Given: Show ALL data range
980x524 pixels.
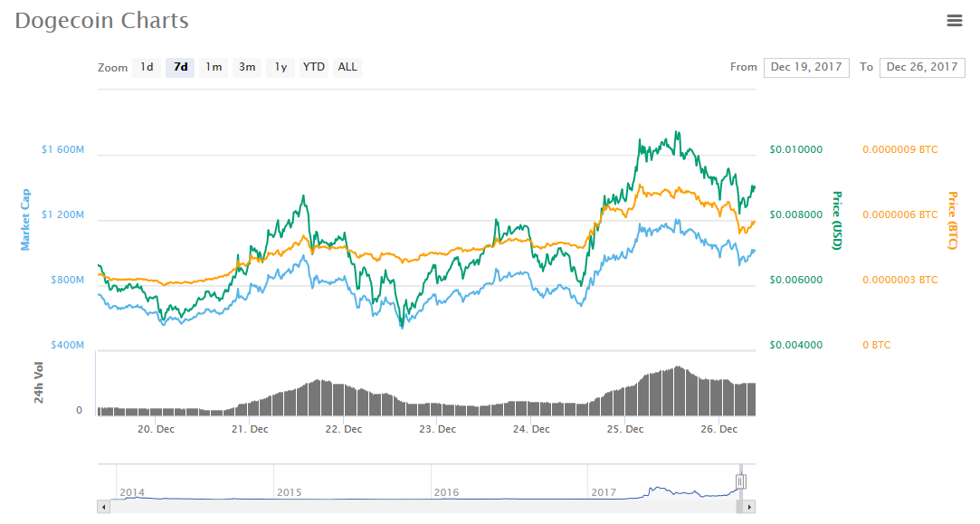Looking at the screenshot, I should point(347,67).
